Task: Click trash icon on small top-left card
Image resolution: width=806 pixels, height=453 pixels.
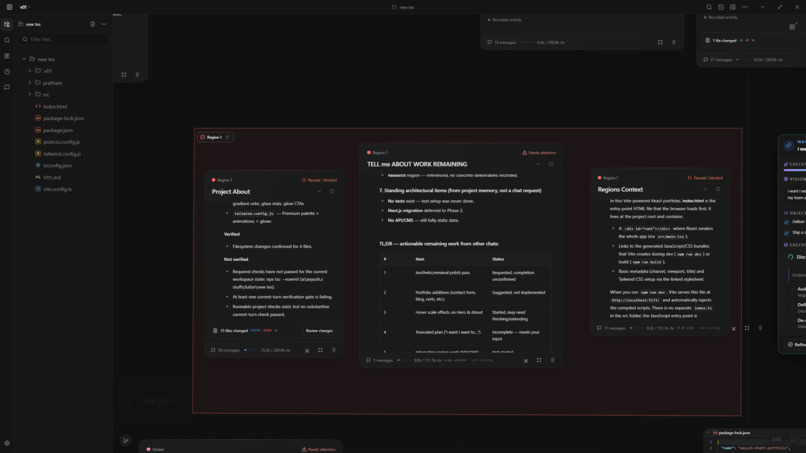Action: pos(137,75)
